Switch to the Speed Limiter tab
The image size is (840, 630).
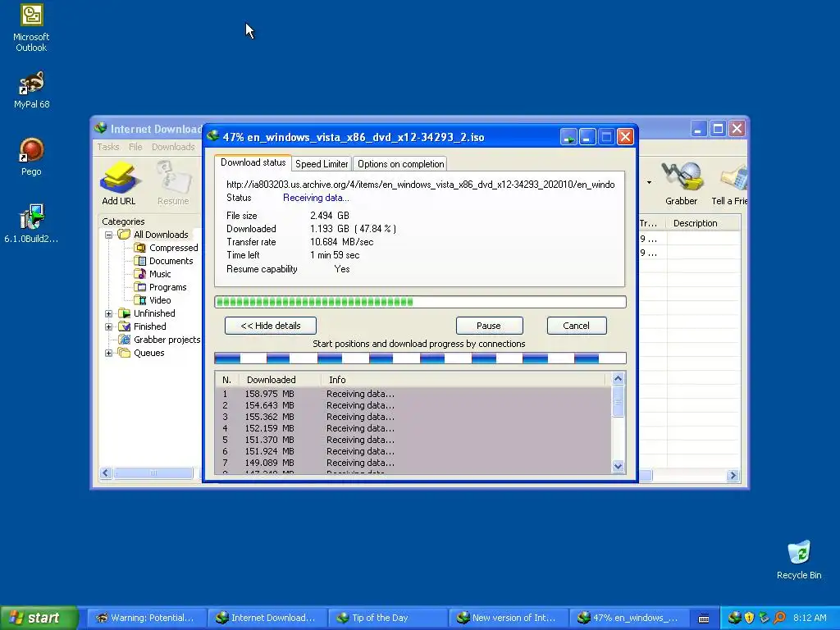tap(322, 164)
